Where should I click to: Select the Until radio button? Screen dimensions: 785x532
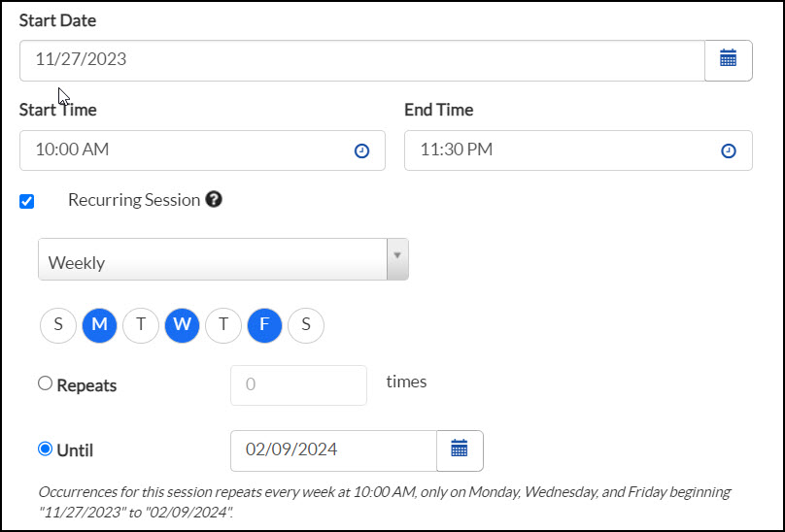(x=45, y=449)
